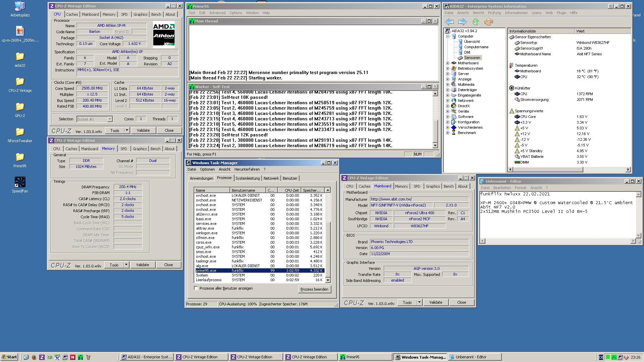Open Arbeitsplatz desktop icon

[x=20, y=9]
